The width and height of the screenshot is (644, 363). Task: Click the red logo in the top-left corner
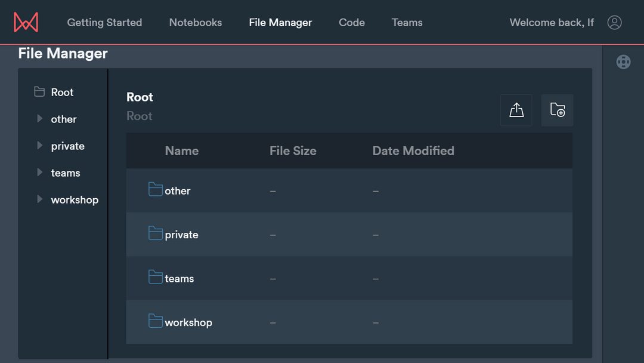coord(26,21)
